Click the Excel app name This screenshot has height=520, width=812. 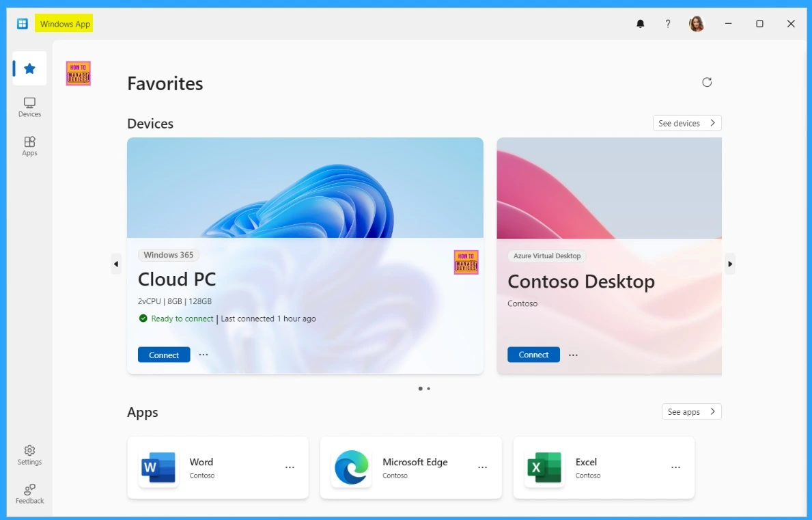[586, 462]
